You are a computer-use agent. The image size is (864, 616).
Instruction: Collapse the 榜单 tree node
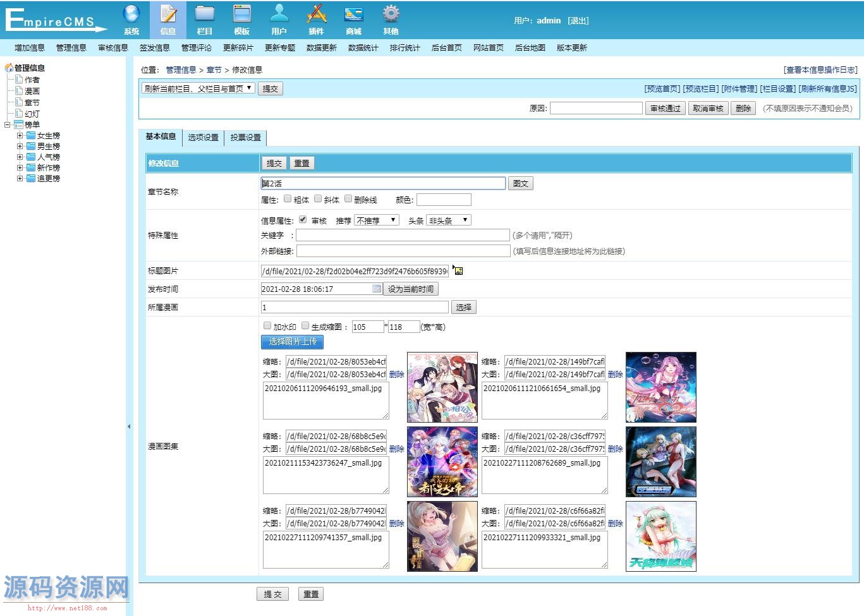8,124
